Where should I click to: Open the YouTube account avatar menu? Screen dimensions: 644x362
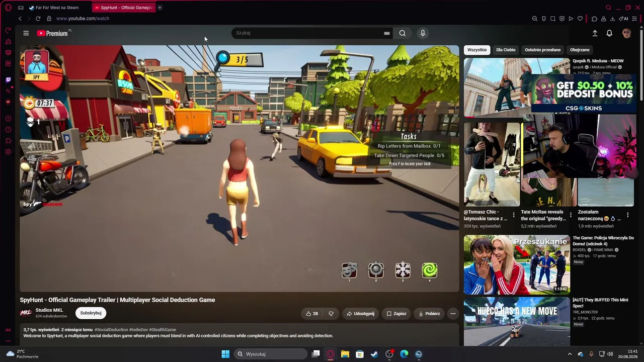[626, 33]
